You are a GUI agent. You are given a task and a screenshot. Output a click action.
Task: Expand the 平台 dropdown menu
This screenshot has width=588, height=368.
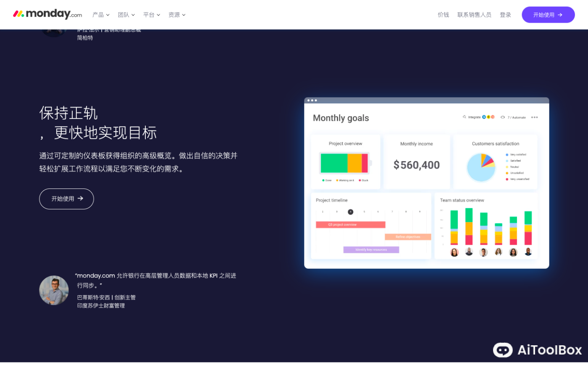pyautogui.click(x=151, y=15)
